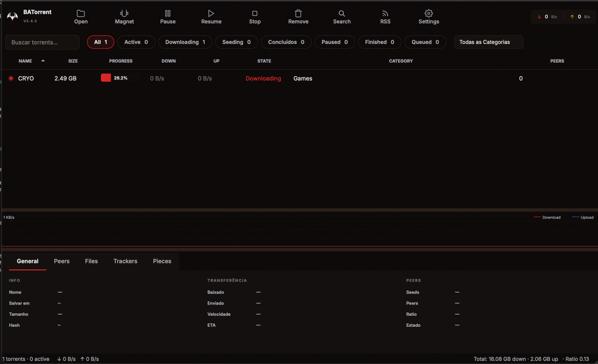598x364 pixels.
Task: Open the Search magnifier tool
Action: pos(342,13)
